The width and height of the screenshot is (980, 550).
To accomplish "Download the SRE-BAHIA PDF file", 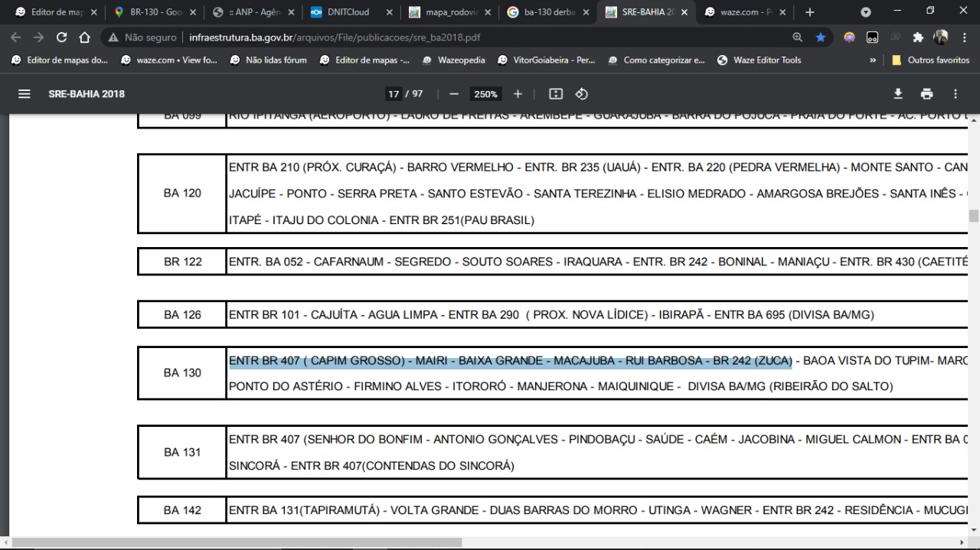I will (898, 94).
